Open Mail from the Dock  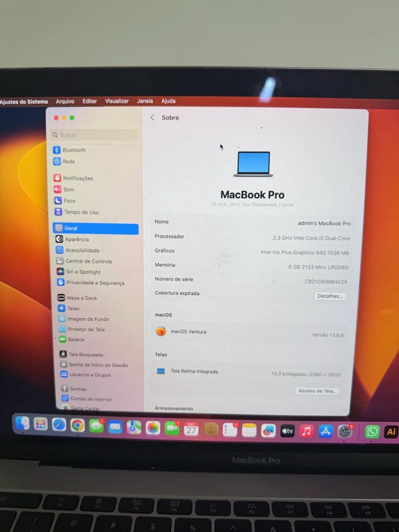[115, 427]
